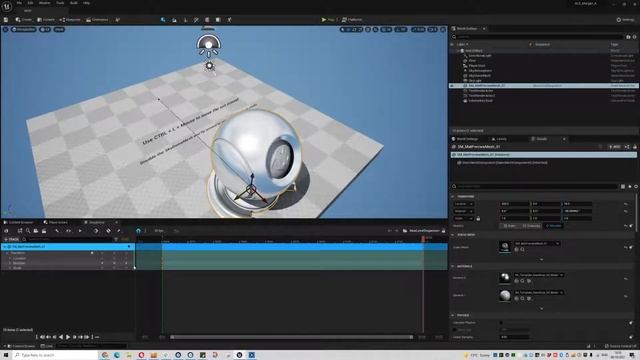Browse to Element 1 material icon

point(522,298)
